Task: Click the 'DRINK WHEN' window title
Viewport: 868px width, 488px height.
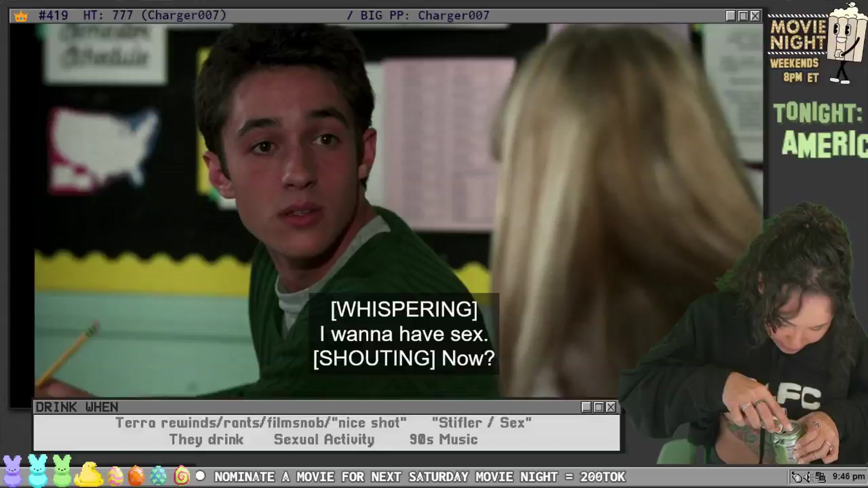Action: coord(77,407)
